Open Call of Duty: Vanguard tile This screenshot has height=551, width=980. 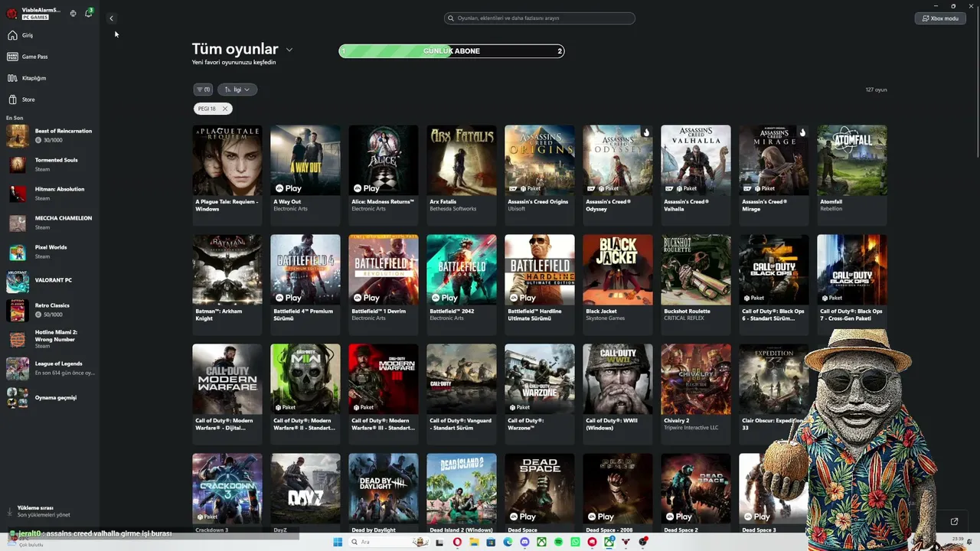pos(462,394)
